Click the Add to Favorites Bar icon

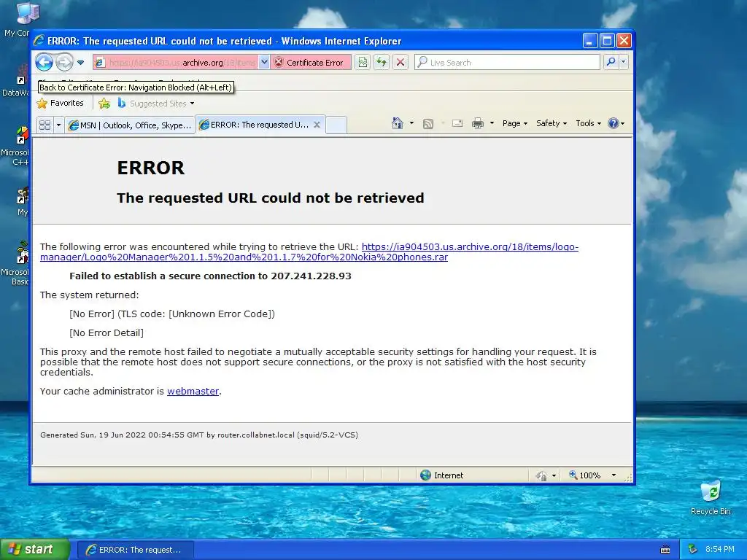(x=104, y=103)
